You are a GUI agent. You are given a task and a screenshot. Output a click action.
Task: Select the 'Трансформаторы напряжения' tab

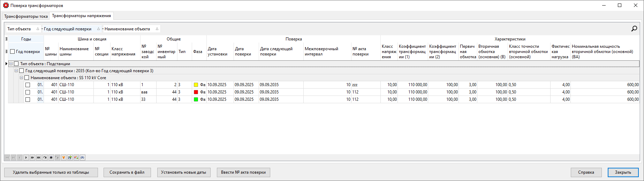click(81, 16)
